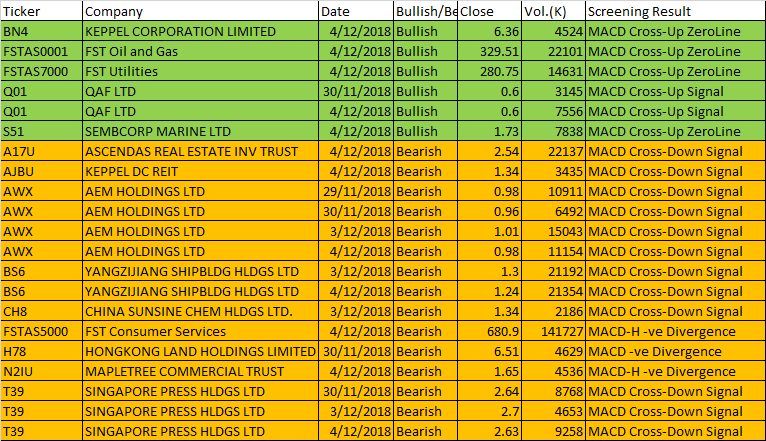This screenshot has width=766, height=441.
Task: Click ticker cell BN4
Action: [x=42, y=31]
